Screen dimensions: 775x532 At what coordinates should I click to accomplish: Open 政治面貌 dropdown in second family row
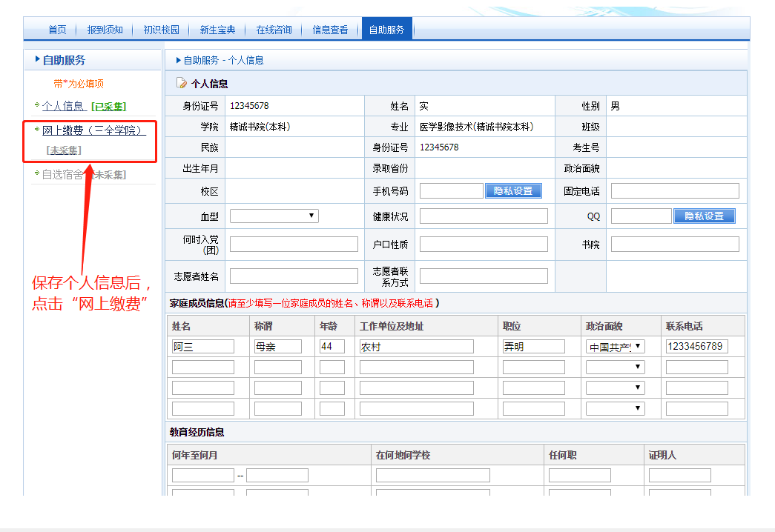615,367
